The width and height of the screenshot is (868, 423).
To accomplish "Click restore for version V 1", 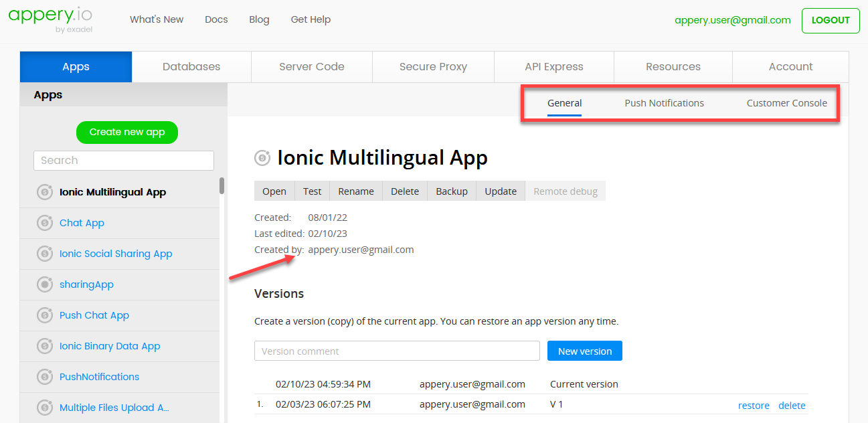I will pos(754,406).
